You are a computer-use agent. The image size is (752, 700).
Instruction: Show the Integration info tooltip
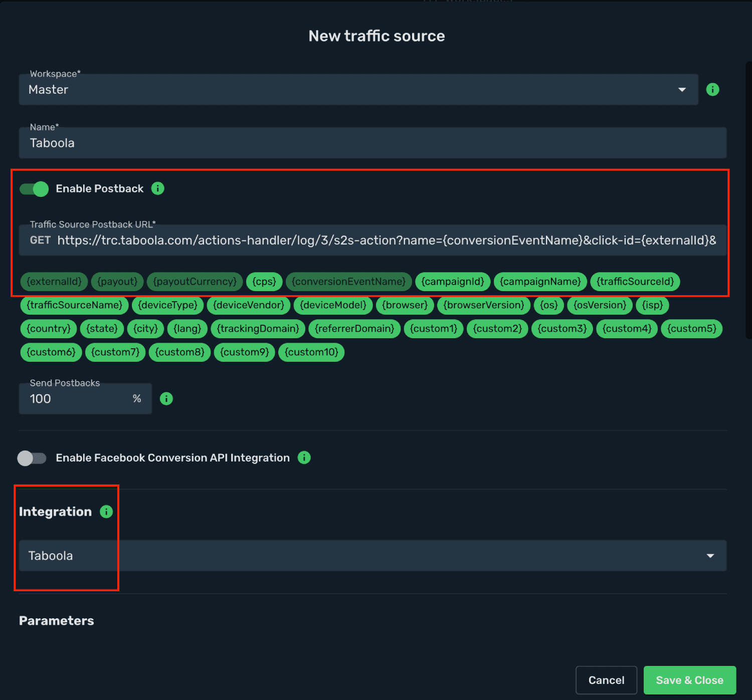coord(106,512)
